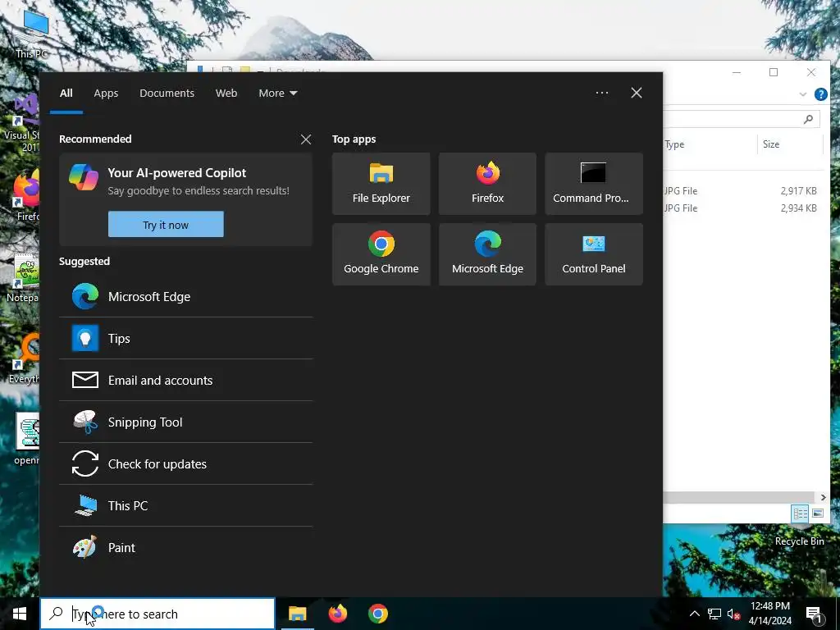Viewport: 840px width, 630px height.
Task: Open This PC from Suggested list
Action: [186, 505]
